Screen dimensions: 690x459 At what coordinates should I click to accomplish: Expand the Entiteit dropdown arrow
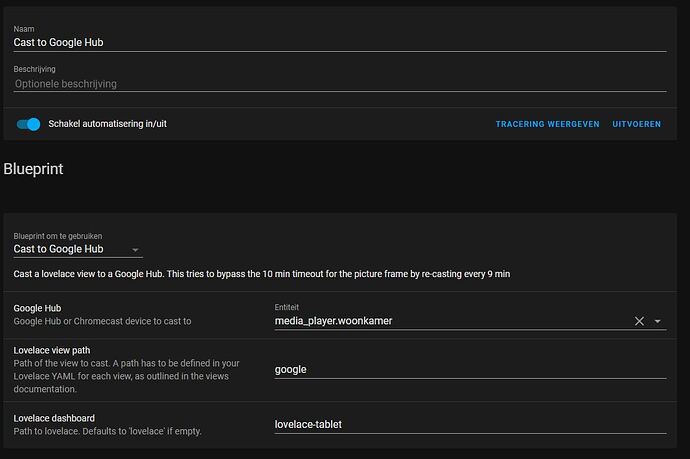point(657,321)
